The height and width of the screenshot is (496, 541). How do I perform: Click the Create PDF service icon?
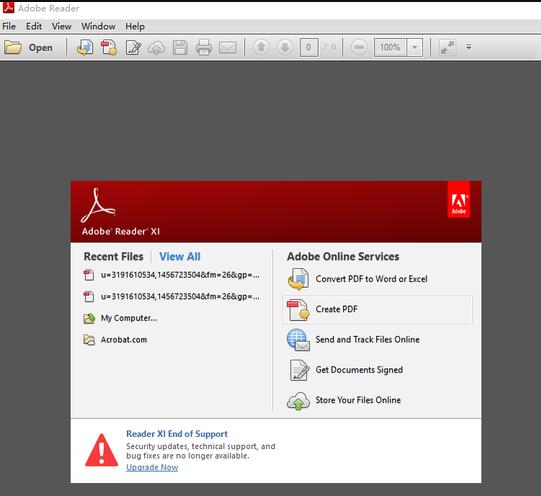(298, 309)
